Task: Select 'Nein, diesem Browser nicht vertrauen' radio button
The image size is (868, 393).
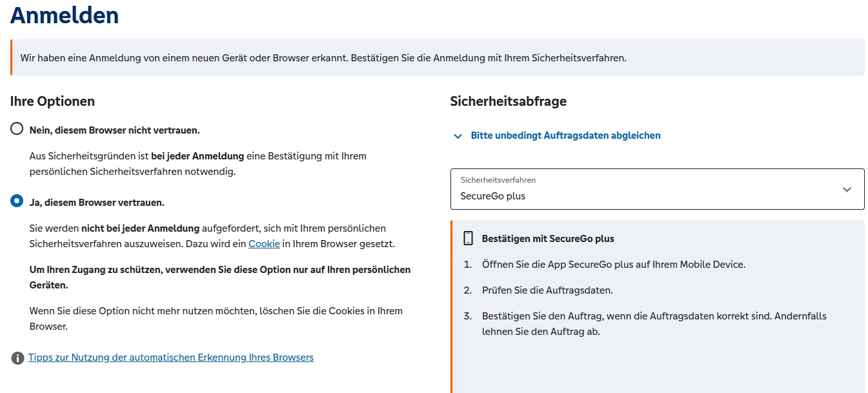Action: 17,128
